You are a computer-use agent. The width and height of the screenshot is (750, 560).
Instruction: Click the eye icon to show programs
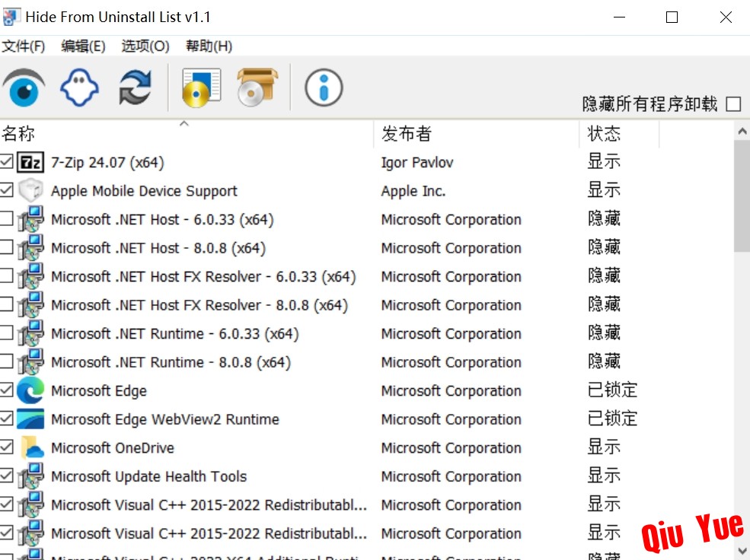tap(24, 87)
